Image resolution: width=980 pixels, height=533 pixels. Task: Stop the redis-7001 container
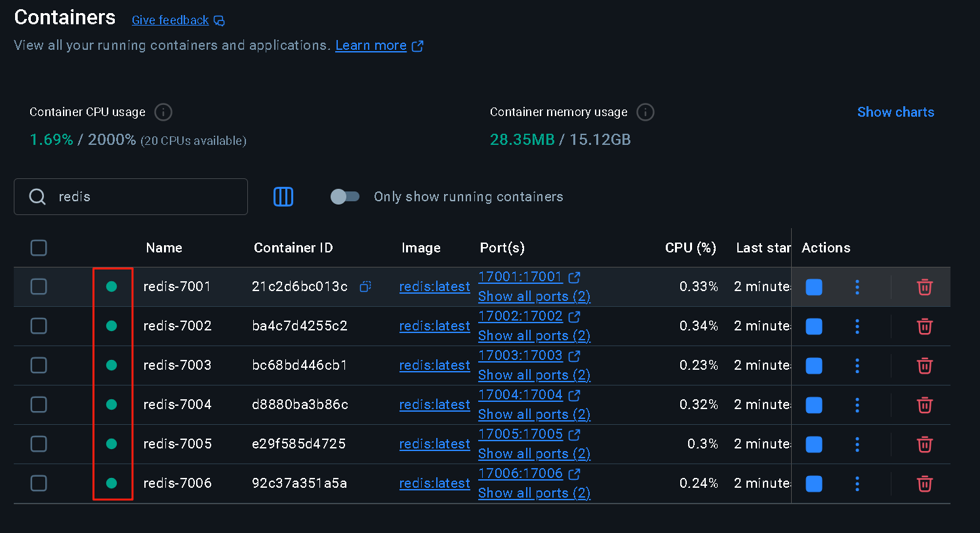[x=814, y=287]
